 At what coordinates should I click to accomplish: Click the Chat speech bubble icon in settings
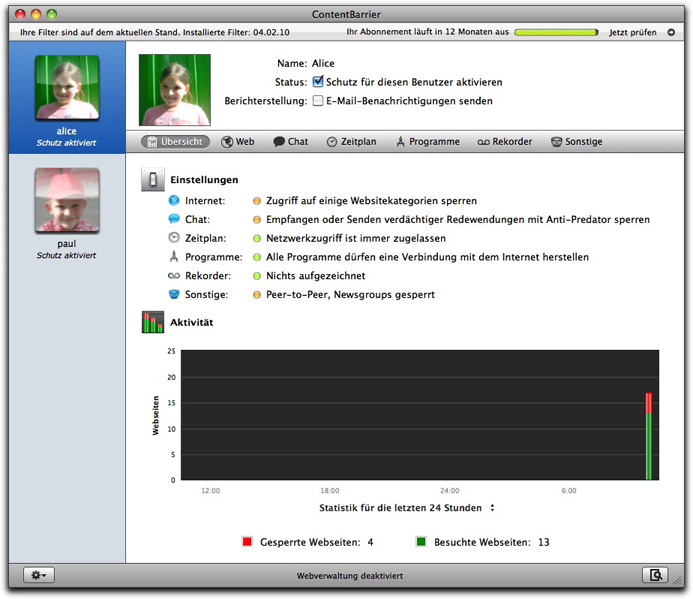click(174, 219)
